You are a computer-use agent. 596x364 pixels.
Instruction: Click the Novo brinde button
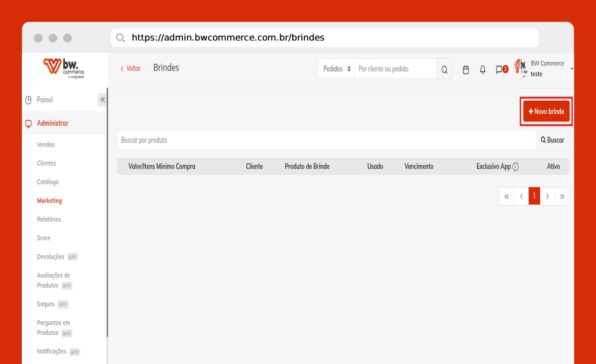pyautogui.click(x=546, y=112)
